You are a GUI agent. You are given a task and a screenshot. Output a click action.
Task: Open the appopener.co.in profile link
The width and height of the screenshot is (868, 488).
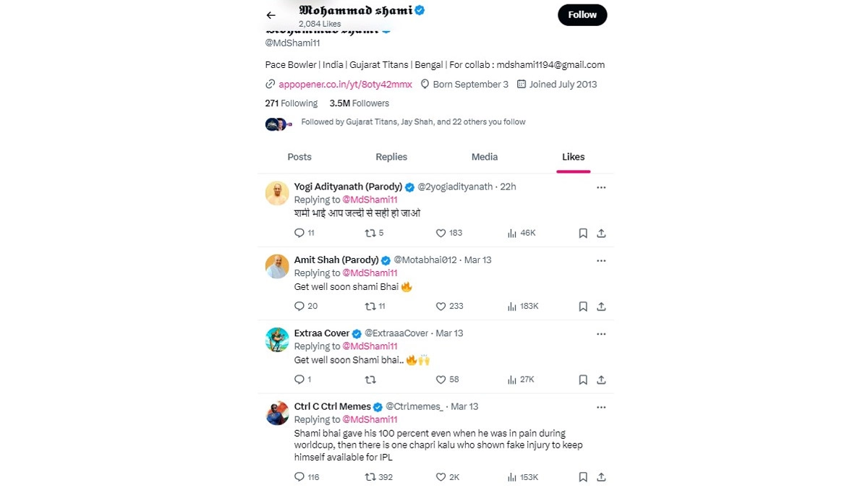coord(345,85)
